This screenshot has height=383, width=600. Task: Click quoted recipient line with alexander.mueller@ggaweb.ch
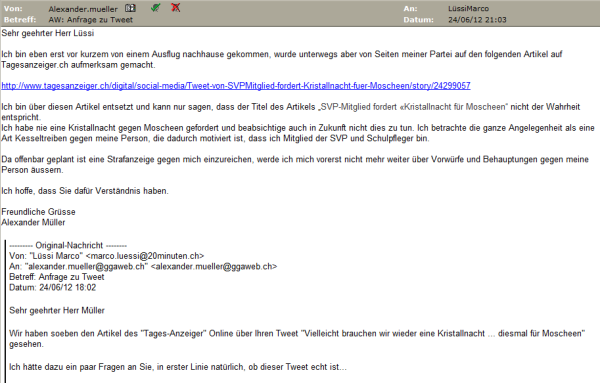tap(143, 266)
